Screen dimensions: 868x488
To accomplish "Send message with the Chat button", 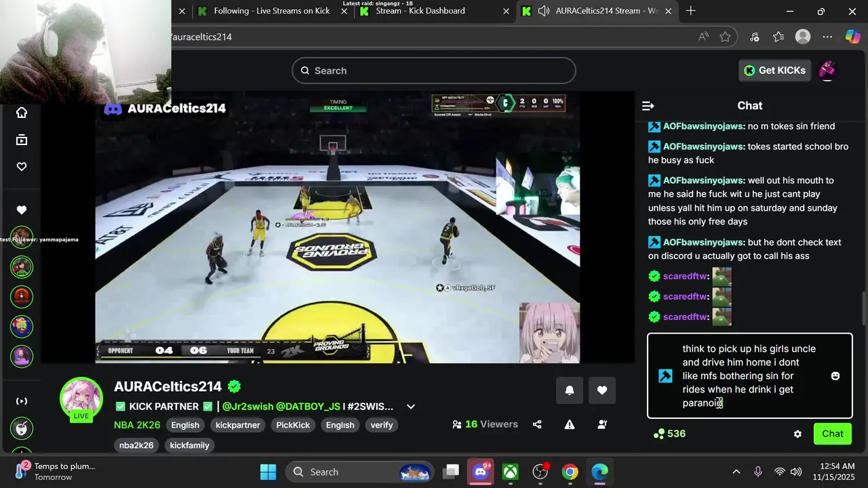I will pos(833,434).
